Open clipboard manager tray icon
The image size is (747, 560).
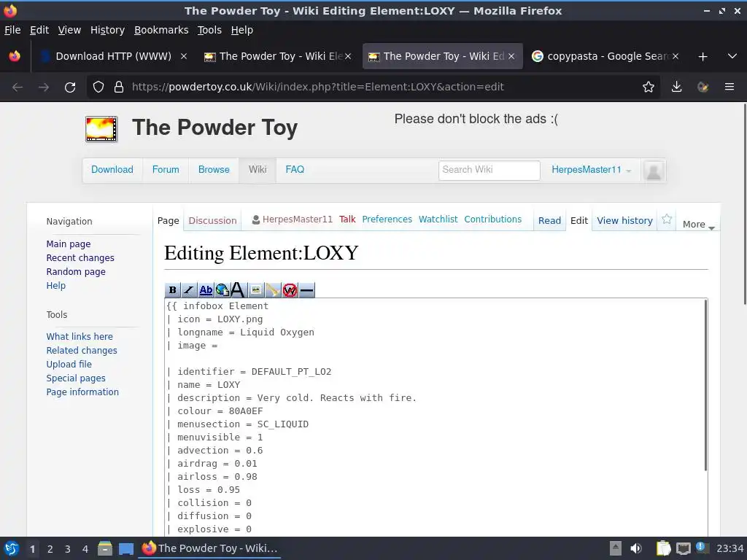pyautogui.click(x=663, y=548)
